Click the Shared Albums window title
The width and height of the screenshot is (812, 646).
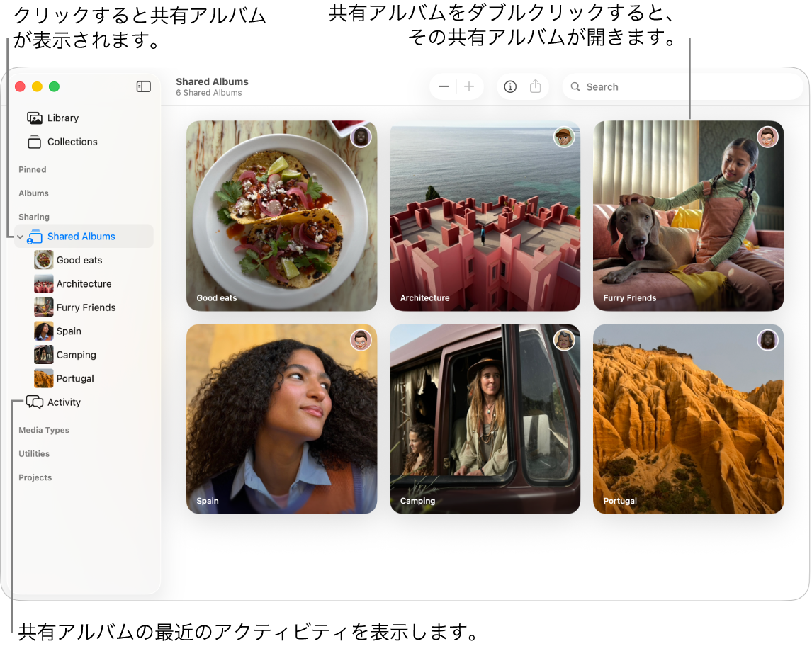213,81
